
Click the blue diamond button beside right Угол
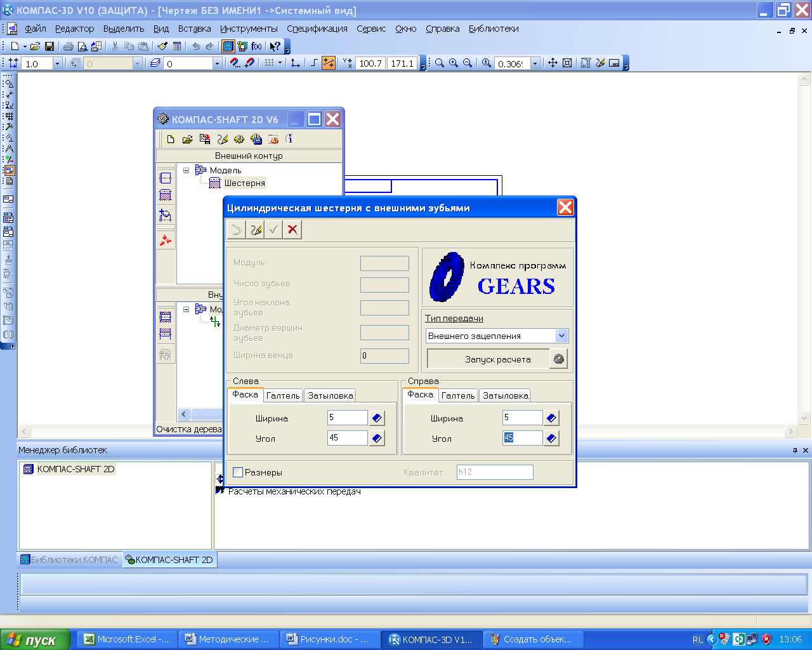[x=551, y=439]
